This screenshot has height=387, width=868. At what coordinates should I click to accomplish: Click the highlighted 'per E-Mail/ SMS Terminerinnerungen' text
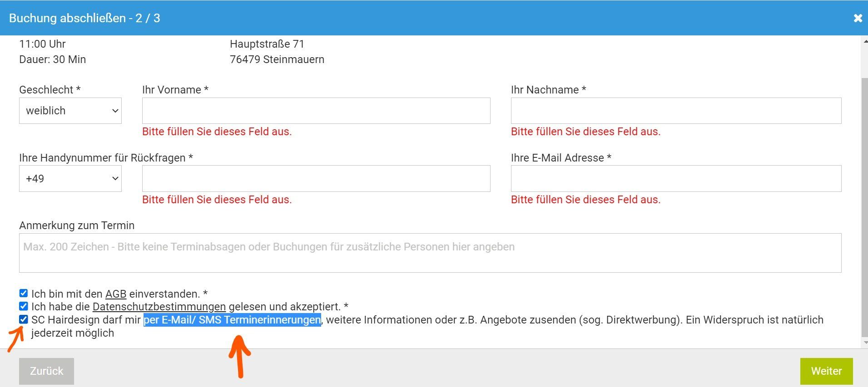click(x=232, y=320)
